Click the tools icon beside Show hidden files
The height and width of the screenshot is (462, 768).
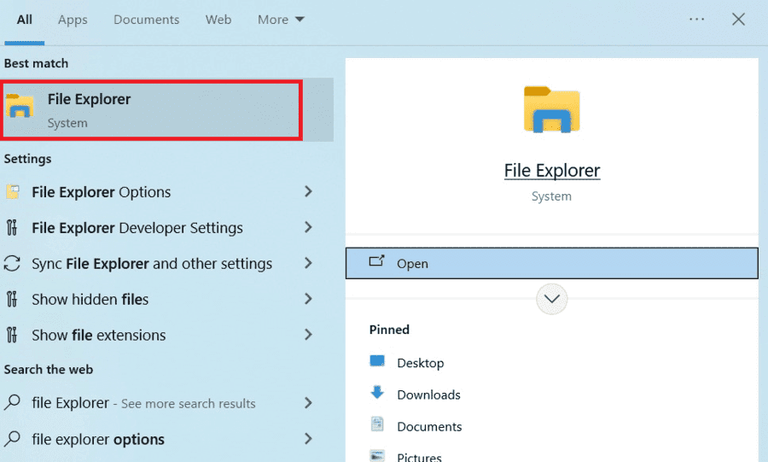[12, 299]
